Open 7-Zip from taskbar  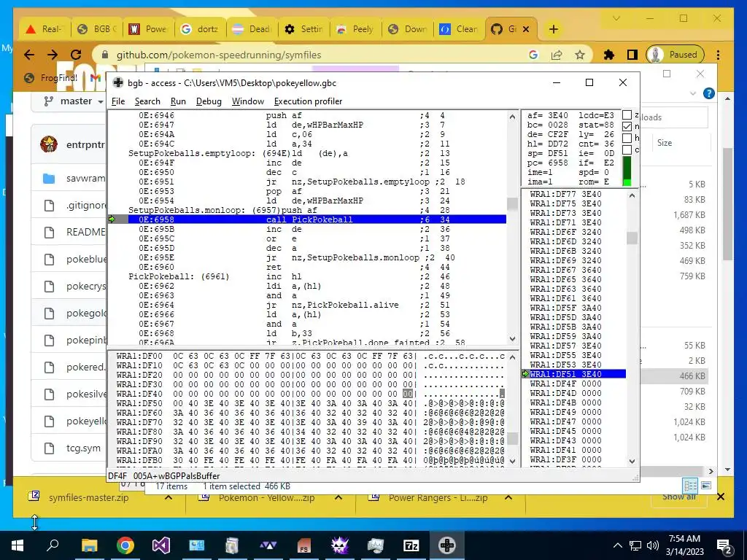click(411, 545)
